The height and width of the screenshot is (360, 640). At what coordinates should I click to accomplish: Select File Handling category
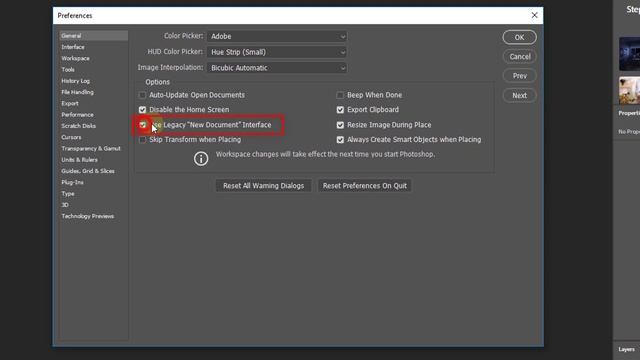pos(78,92)
